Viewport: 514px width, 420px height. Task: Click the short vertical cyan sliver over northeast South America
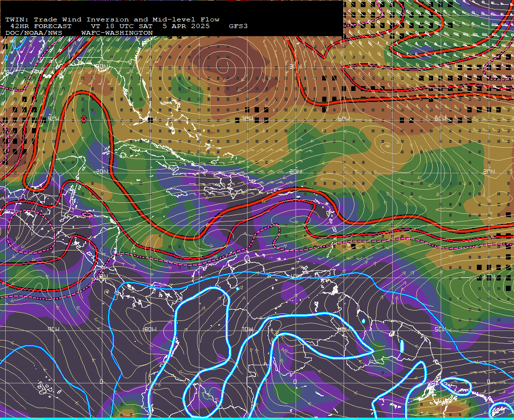click(x=402, y=346)
